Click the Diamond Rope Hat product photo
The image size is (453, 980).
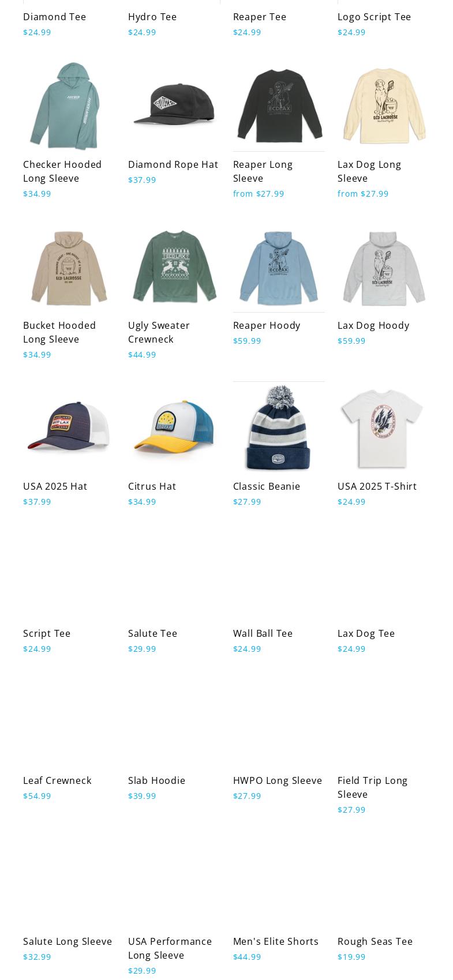coord(174,106)
